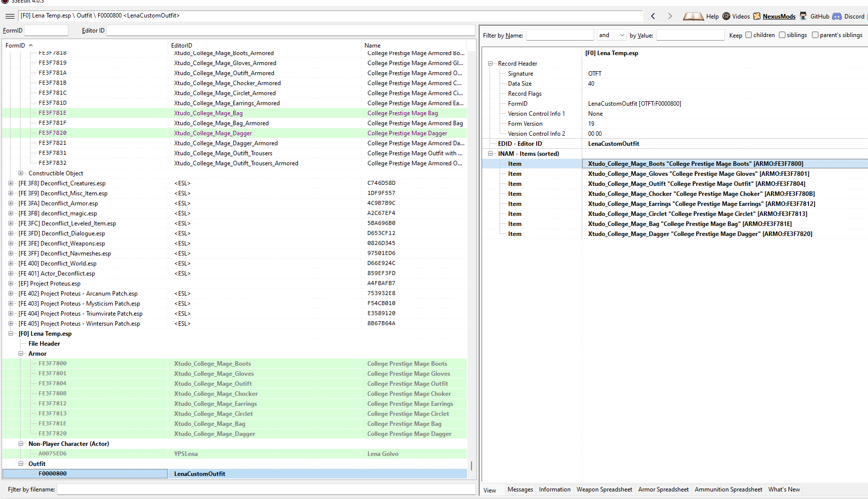This screenshot has width=868, height=499.
Task: Focus the Editor ID search field
Action: point(290,31)
